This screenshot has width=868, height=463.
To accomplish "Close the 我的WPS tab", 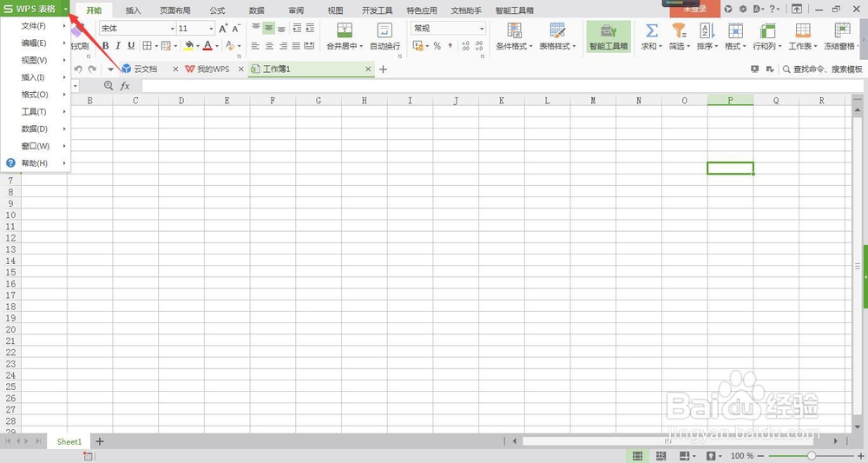I will [x=240, y=69].
